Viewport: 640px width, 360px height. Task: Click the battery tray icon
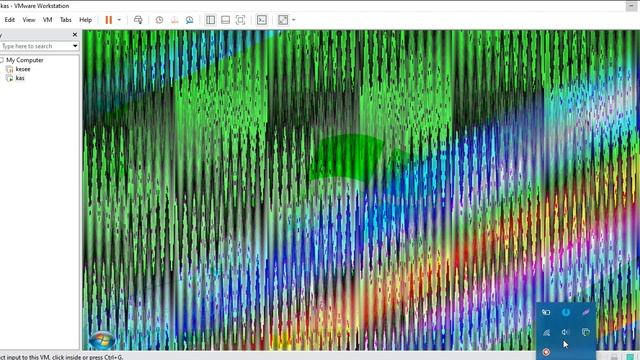(x=546, y=313)
